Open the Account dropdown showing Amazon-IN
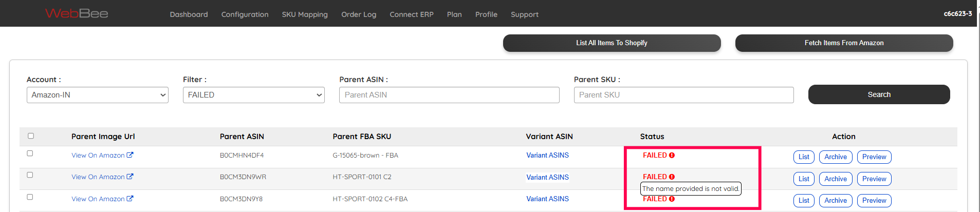The width and height of the screenshot is (980, 212). coord(98,95)
